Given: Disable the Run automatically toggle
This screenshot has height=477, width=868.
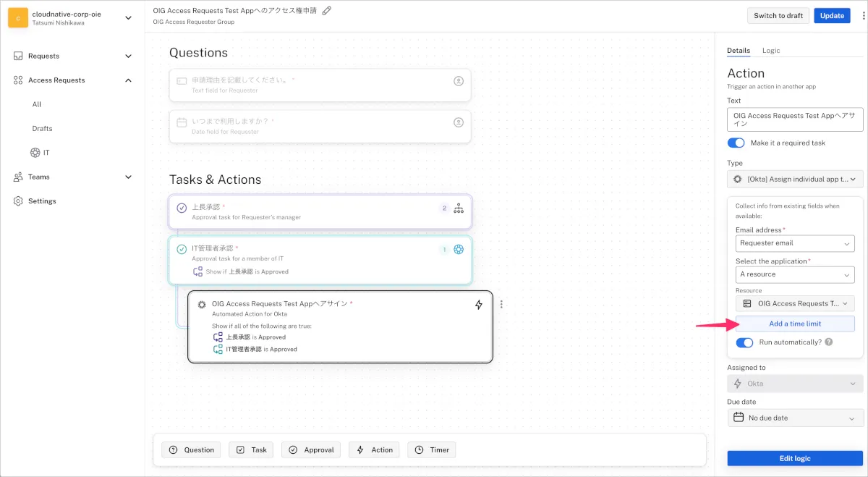Looking at the screenshot, I should [744, 342].
